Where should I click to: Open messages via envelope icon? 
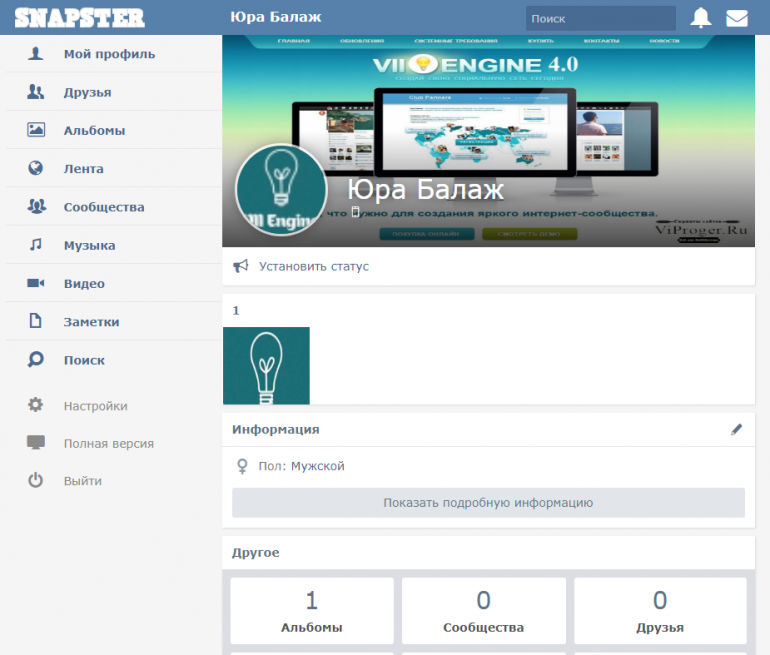click(x=737, y=18)
